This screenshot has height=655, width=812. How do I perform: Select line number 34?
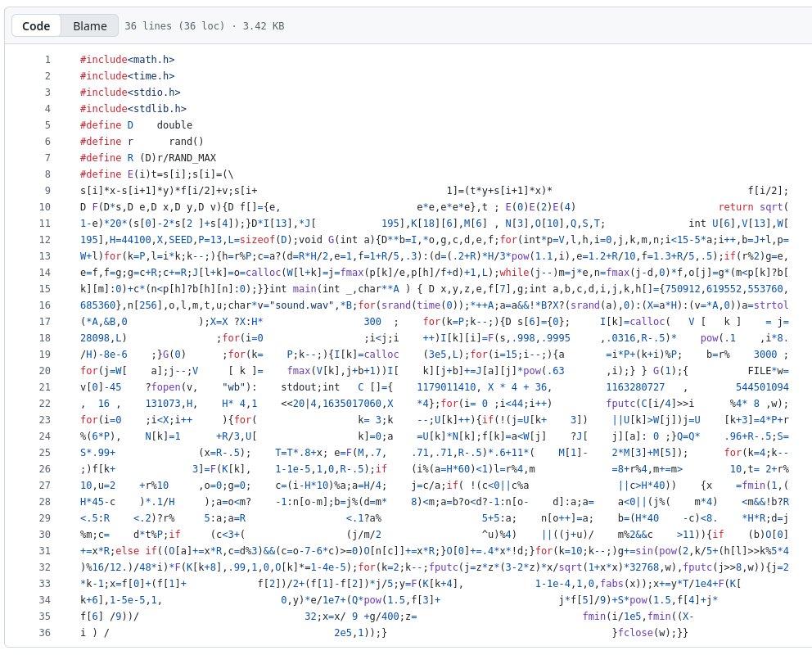(45, 600)
